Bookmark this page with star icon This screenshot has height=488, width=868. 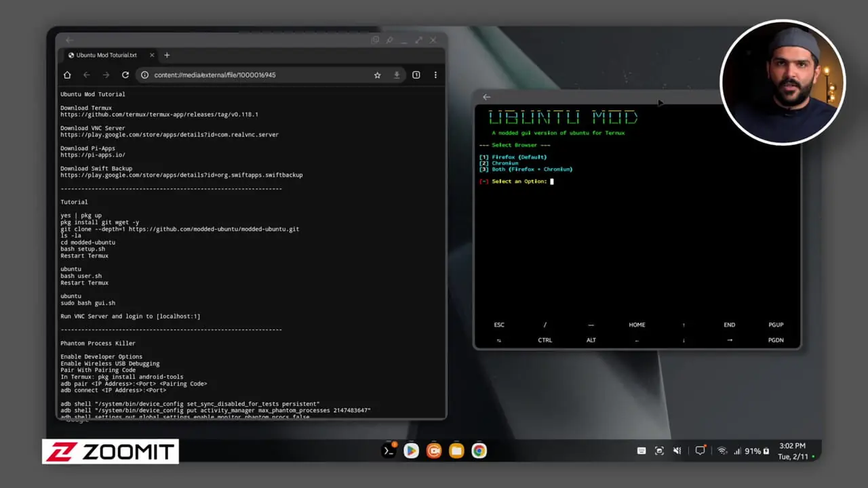click(378, 75)
